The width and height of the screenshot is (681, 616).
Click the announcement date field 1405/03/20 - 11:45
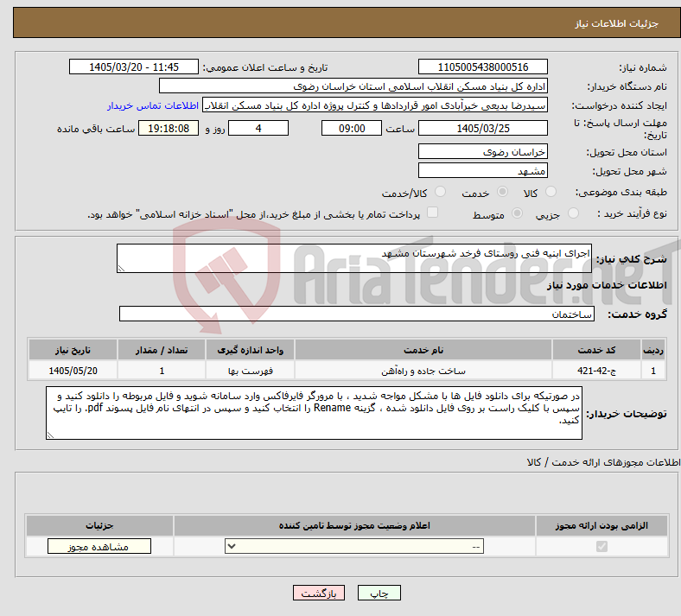point(134,67)
